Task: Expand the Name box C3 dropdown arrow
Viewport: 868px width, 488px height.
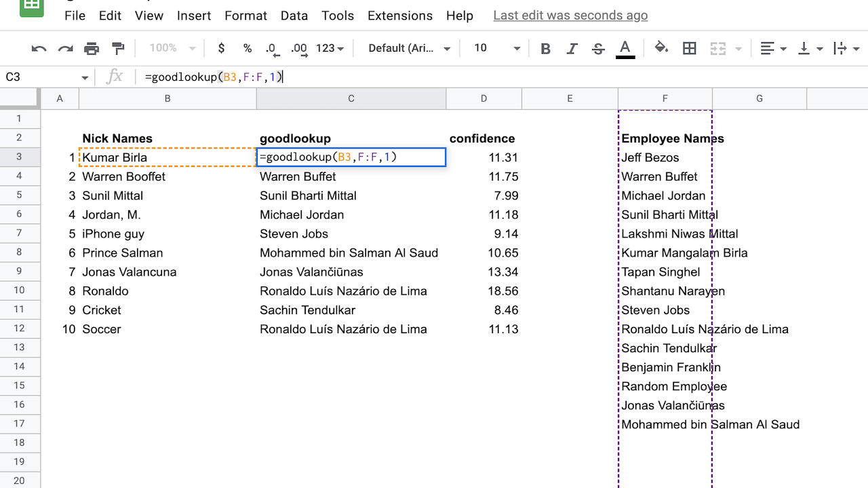Action: pyautogui.click(x=85, y=77)
